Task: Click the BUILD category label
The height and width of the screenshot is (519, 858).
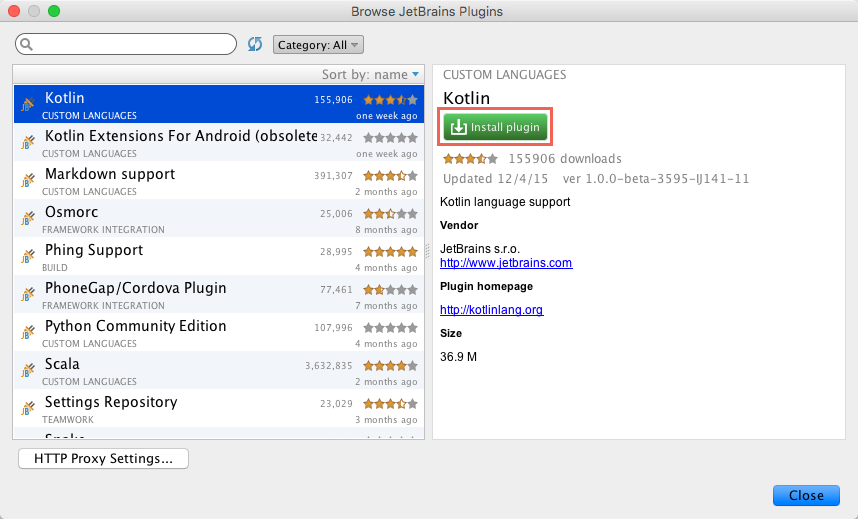Action: click(55, 268)
